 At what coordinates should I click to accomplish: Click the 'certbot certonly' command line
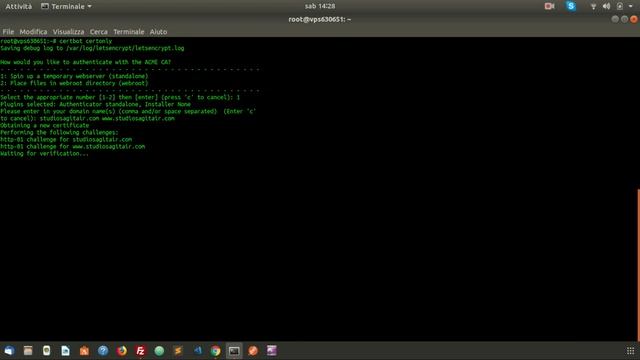[x=56, y=41]
